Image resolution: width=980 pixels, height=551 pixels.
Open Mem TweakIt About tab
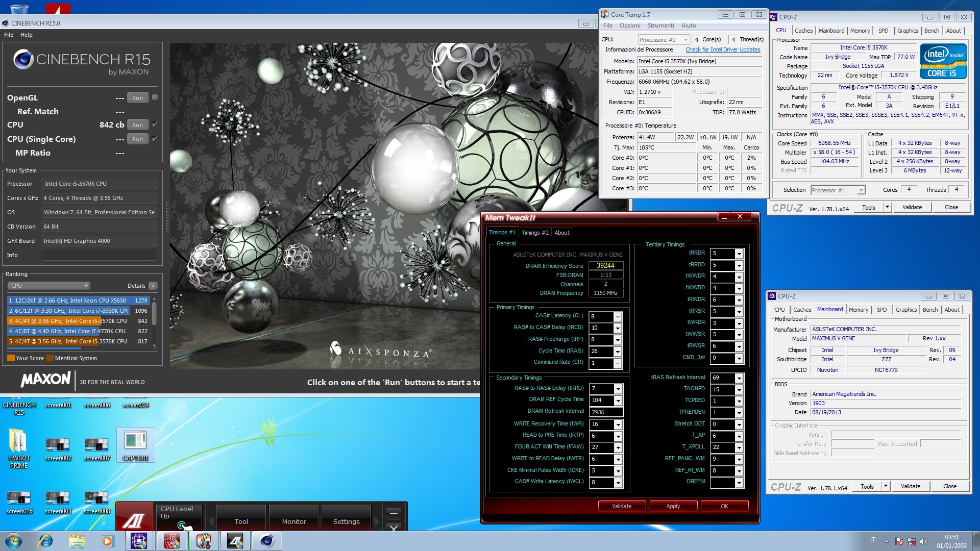pos(562,233)
